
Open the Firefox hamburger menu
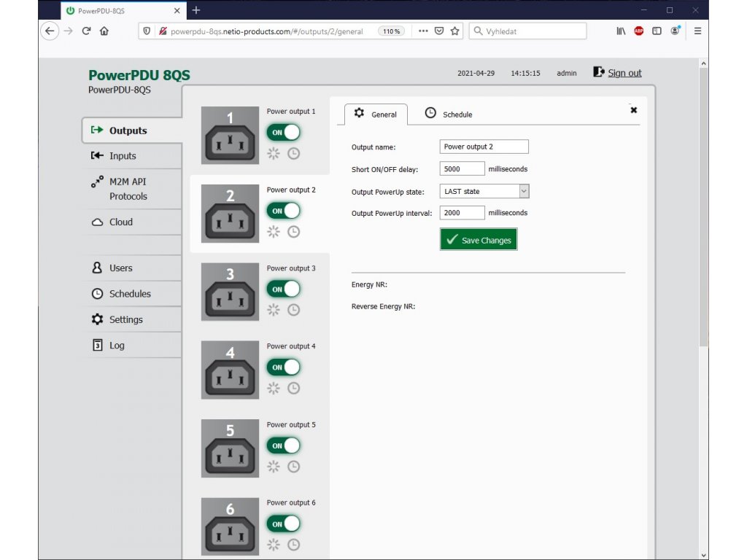coord(697,31)
